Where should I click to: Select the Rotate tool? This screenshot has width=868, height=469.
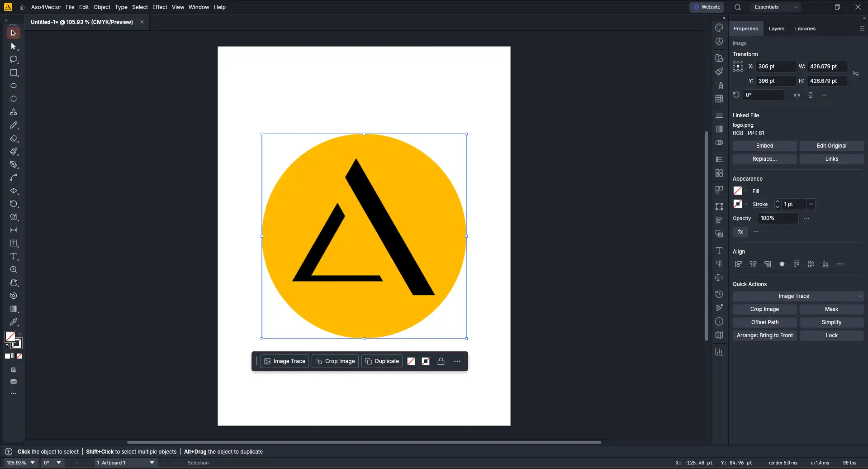pyautogui.click(x=14, y=204)
